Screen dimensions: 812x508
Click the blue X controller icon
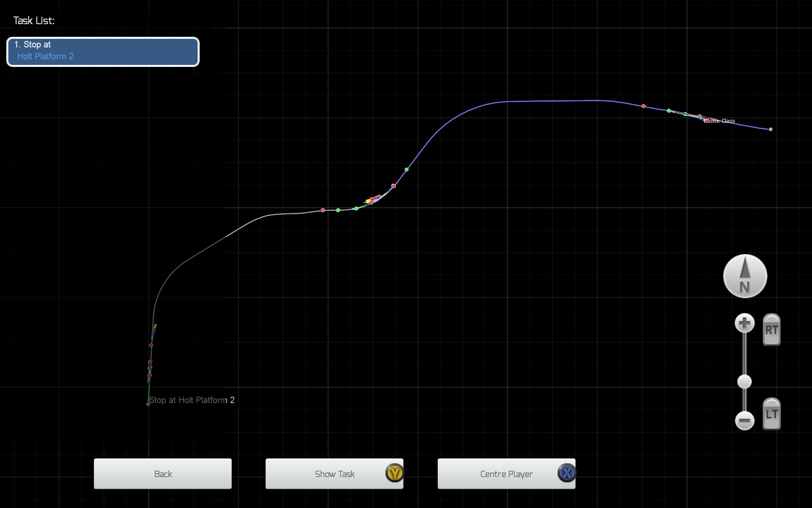tap(567, 473)
